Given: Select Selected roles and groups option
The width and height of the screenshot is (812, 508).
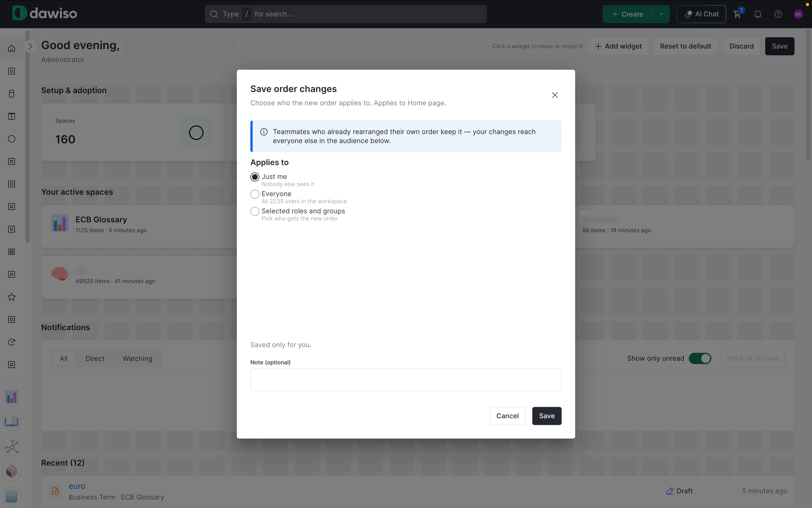Looking at the screenshot, I should pos(255,211).
